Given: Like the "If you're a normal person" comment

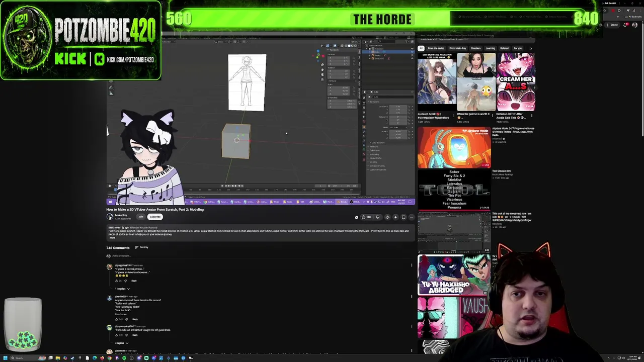Looking at the screenshot, I should tap(116, 281).
